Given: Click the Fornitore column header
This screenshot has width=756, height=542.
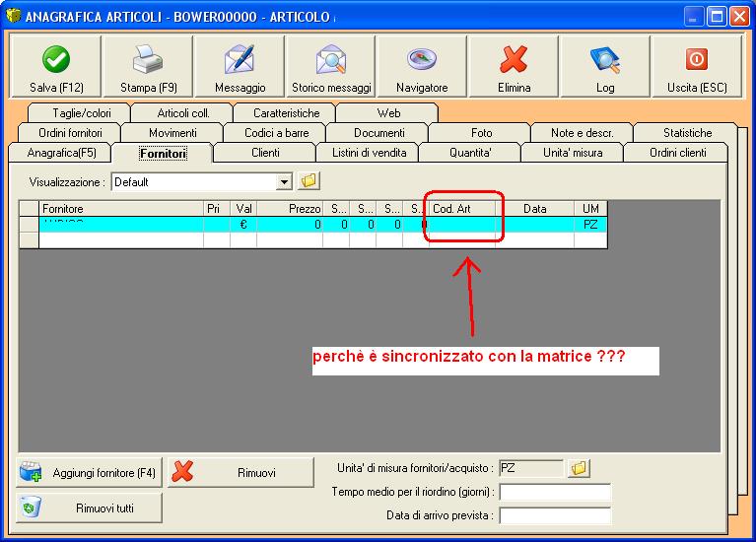Looking at the screenshot, I should (x=121, y=209).
